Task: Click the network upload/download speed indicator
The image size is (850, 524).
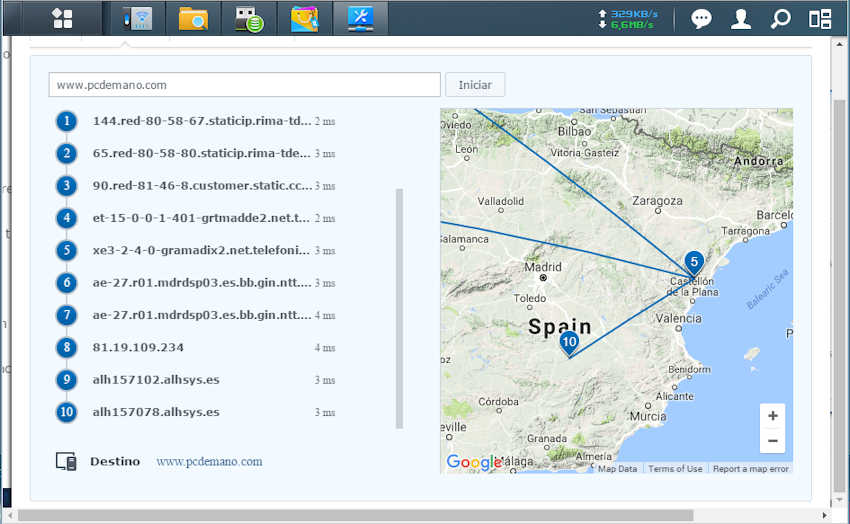Action: 628,19
